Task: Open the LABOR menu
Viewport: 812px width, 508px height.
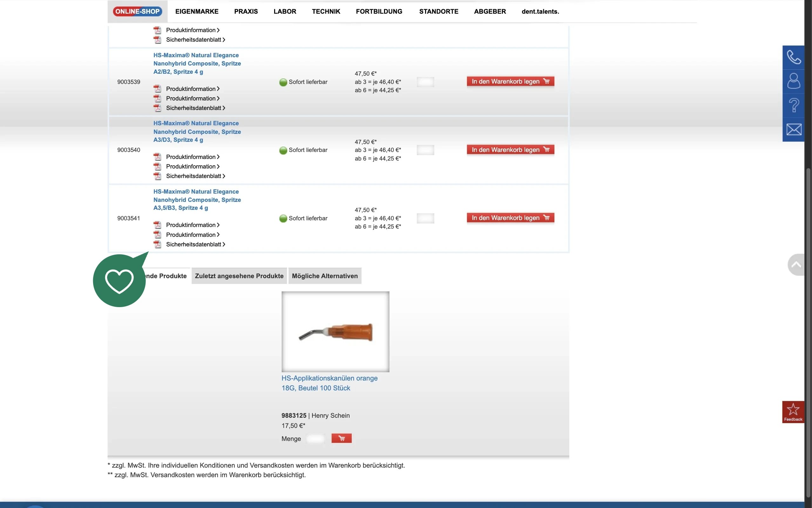Action: (285, 11)
